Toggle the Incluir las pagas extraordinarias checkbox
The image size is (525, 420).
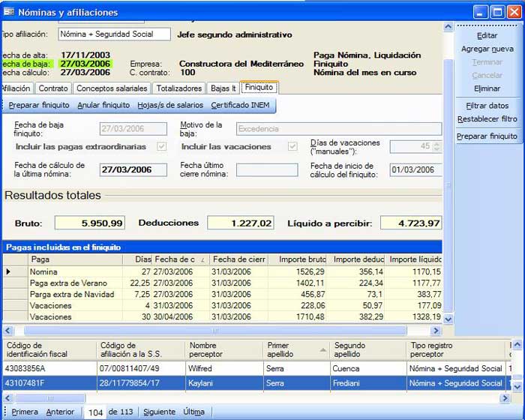pos(161,146)
